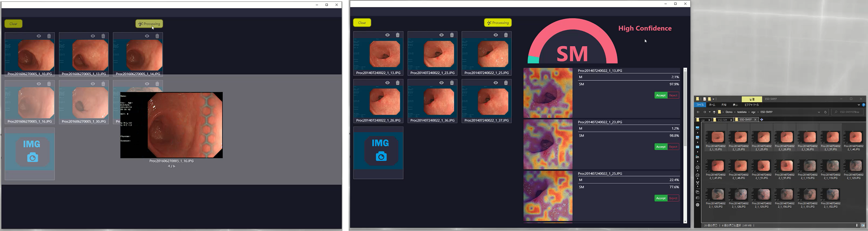The width and height of the screenshot is (868, 231).
Task: Click heatmap image of Proc201407240022_1_23.JPG result
Action: 548,145
